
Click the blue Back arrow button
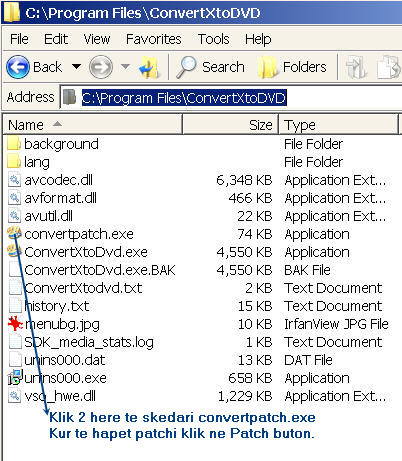(x=18, y=67)
